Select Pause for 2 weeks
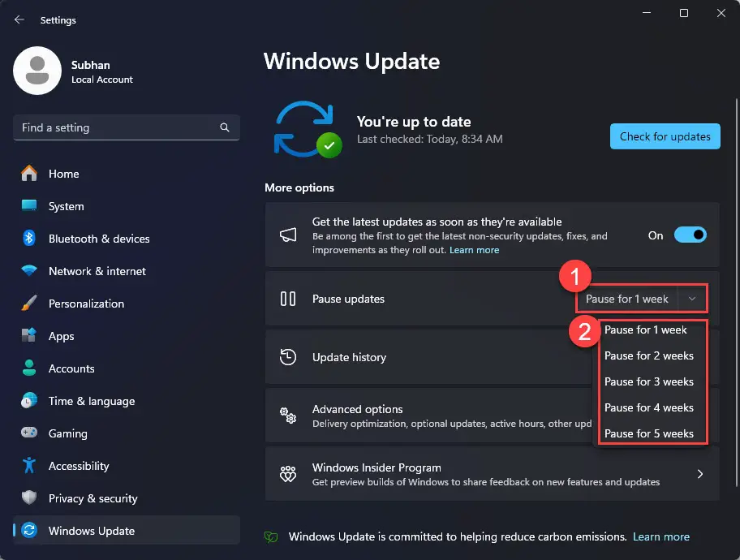This screenshot has width=740, height=560. tap(649, 355)
